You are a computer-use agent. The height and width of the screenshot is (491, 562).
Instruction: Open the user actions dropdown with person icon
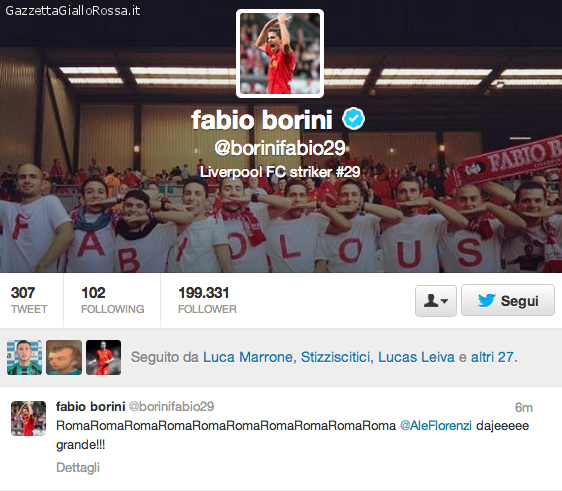[435, 301]
